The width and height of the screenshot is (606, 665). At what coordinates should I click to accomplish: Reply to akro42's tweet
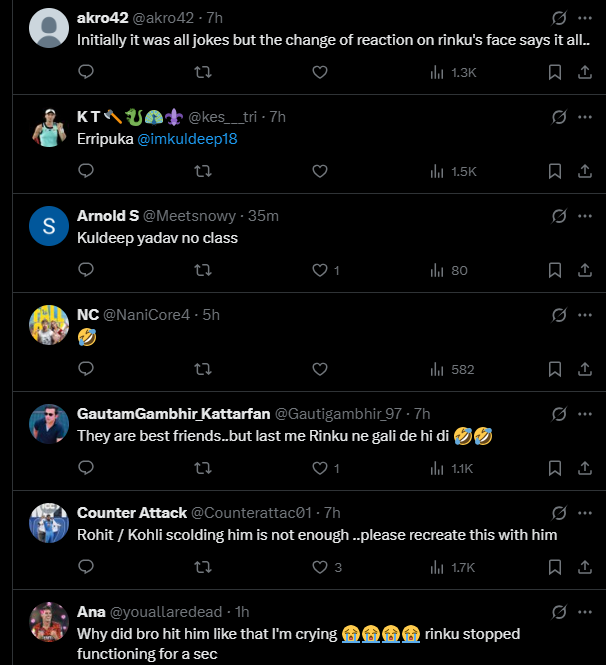86,72
